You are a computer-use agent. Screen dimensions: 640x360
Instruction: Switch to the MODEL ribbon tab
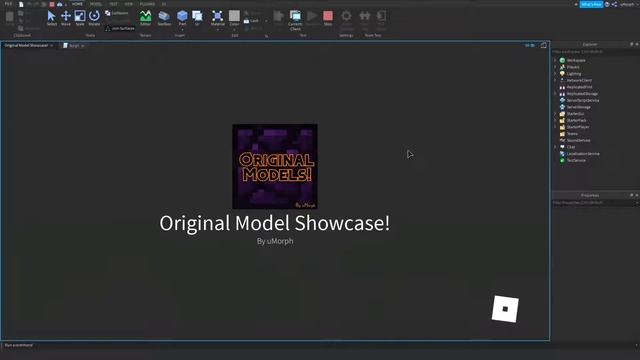[x=96, y=4]
